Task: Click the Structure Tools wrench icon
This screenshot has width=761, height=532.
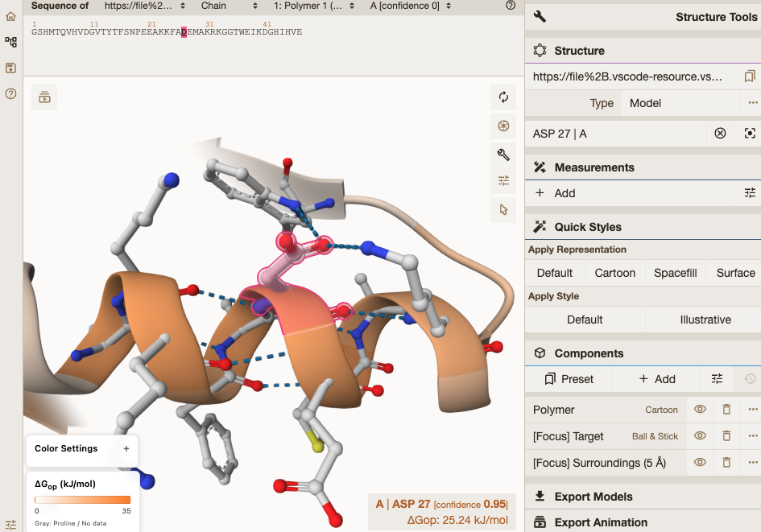Action: point(540,16)
